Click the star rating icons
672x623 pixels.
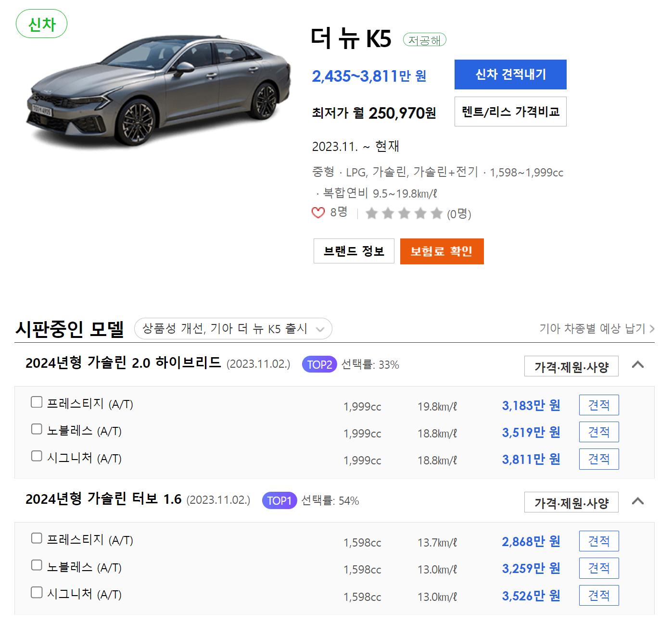(x=404, y=213)
